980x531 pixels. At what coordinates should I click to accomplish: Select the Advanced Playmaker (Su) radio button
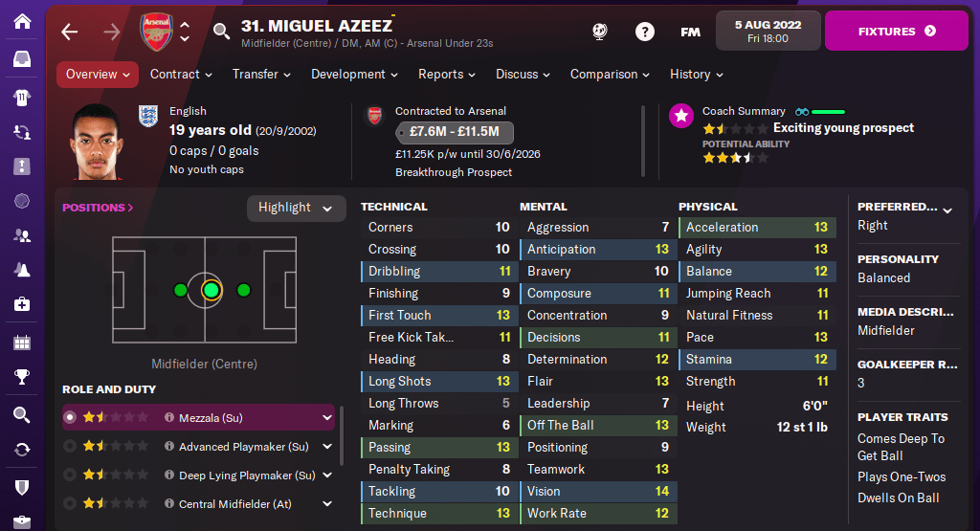(x=70, y=446)
